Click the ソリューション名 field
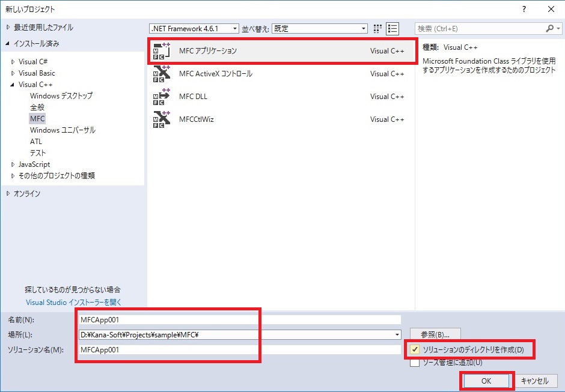 tap(240, 349)
